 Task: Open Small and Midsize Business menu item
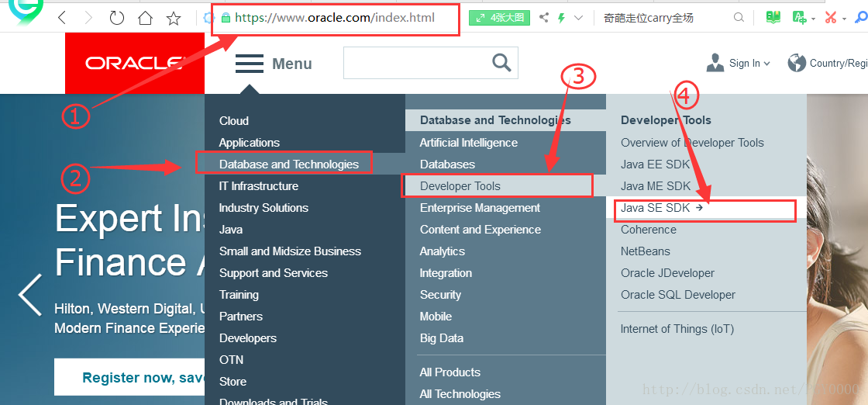pos(290,251)
